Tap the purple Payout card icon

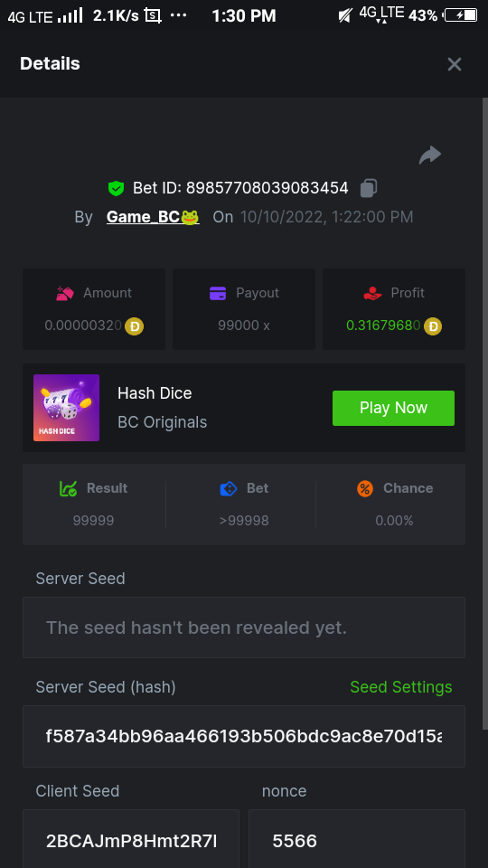(x=218, y=293)
